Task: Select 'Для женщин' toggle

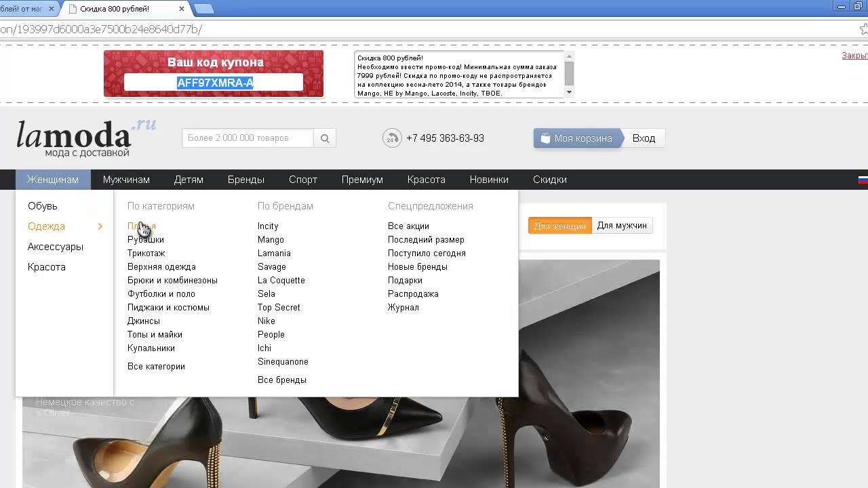Action: [x=560, y=226]
